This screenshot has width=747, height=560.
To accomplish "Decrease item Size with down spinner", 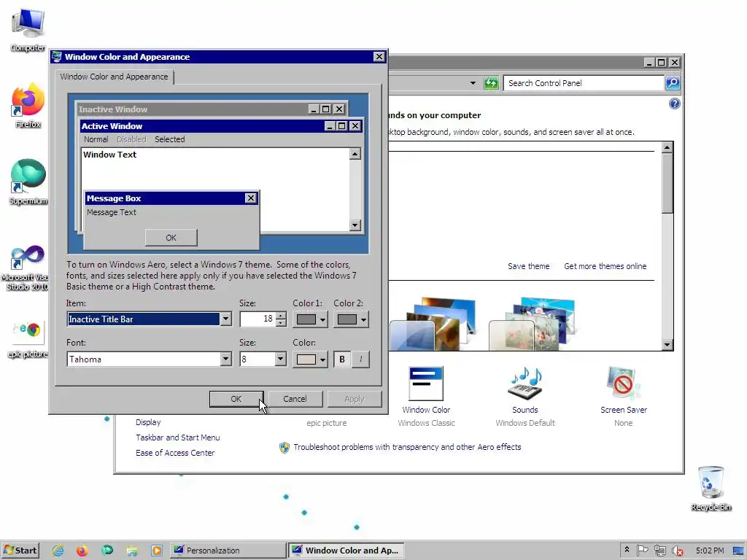I will coord(281,323).
